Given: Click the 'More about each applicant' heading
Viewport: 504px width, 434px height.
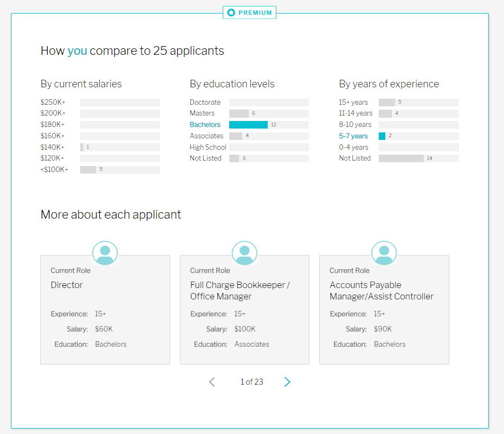Looking at the screenshot, I should [x=111, y=215].
